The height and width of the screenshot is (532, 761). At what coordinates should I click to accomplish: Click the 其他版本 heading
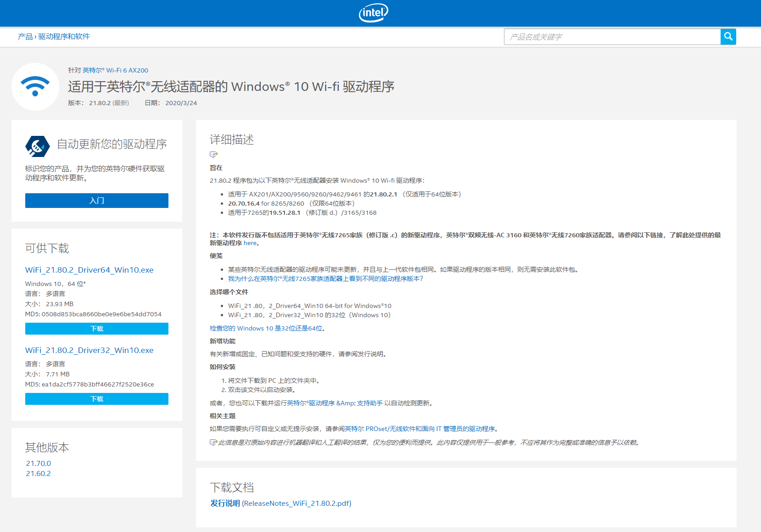(x=47, y=448)
